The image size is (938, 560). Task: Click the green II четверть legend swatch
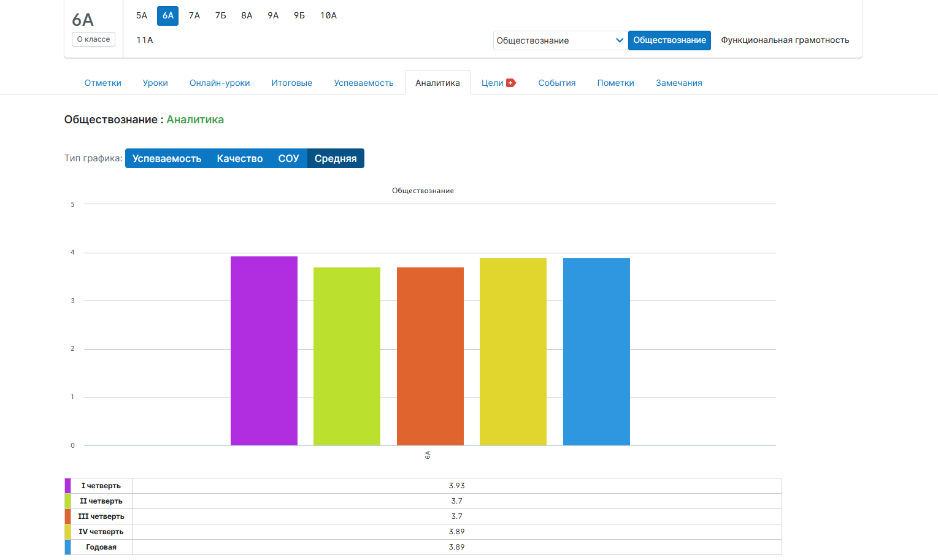(x=67, y=501)
